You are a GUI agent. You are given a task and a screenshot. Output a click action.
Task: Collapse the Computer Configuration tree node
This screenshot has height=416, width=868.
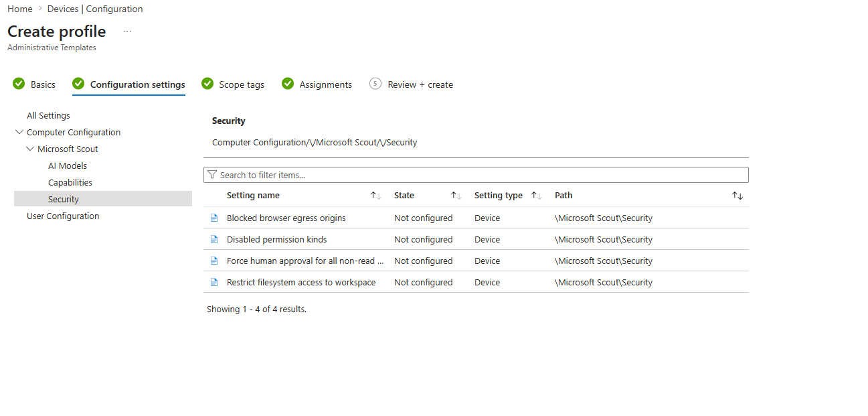tap(19, 133)
